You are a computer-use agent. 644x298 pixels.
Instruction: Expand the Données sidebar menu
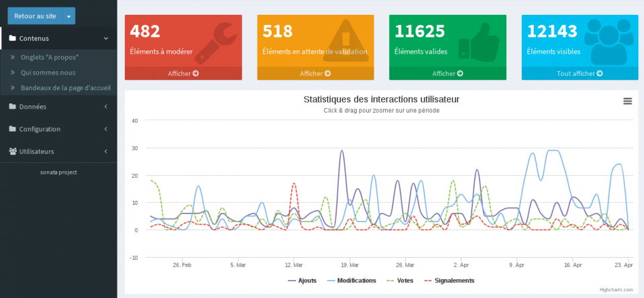[x=58, y=106]
